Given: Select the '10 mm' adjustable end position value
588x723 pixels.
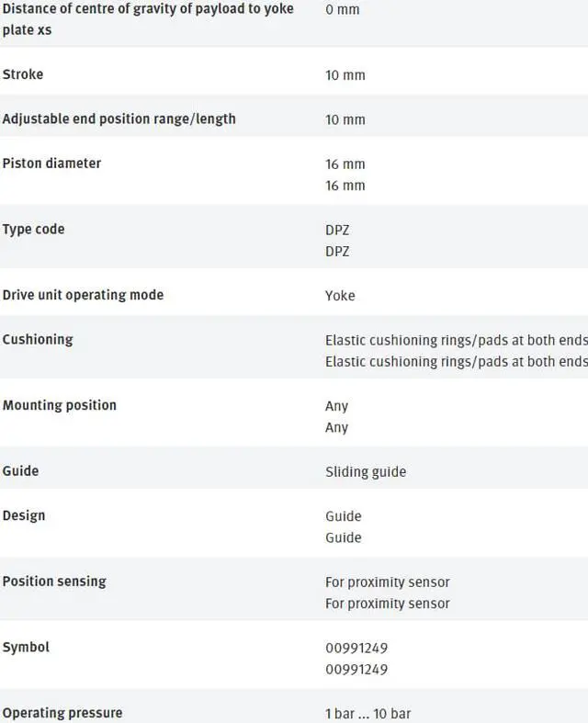Looking at the screenshot, I should coord(345,119).
